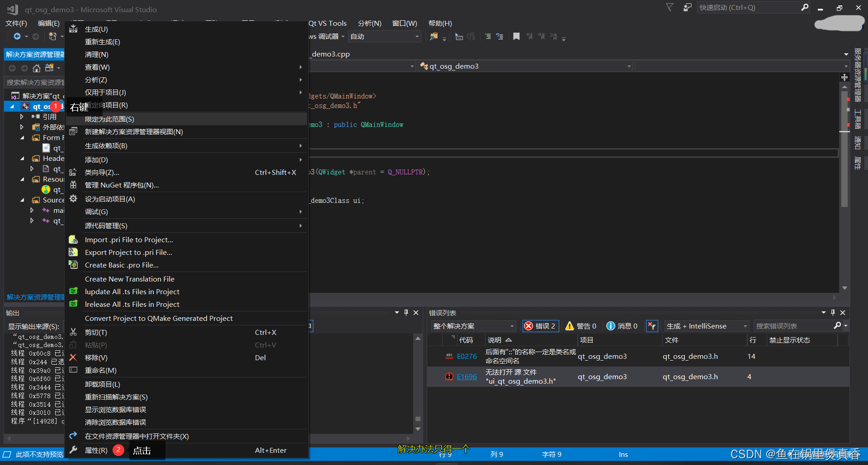Click the Export Project to .pri icon
Viewport: 868px width, 465px height.
point(73,253)
